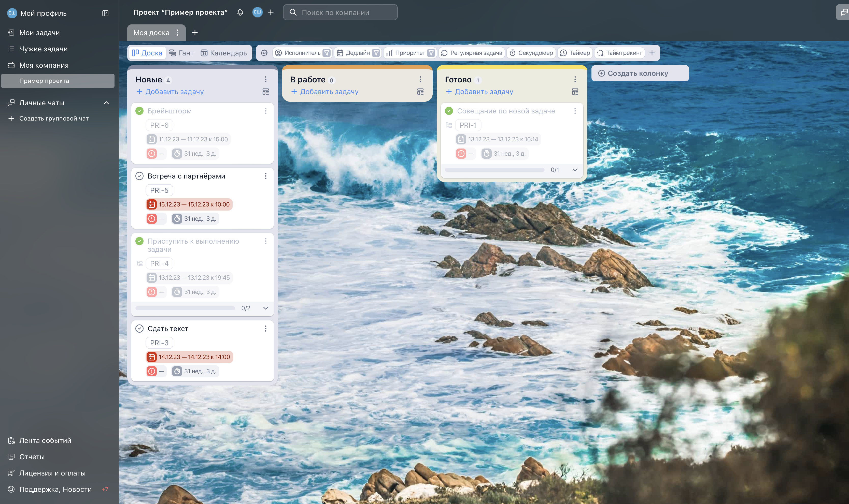849x504 pixels.
Task: Click the priority icon on Совещание по новой задаче
Action: pos(461,154)
